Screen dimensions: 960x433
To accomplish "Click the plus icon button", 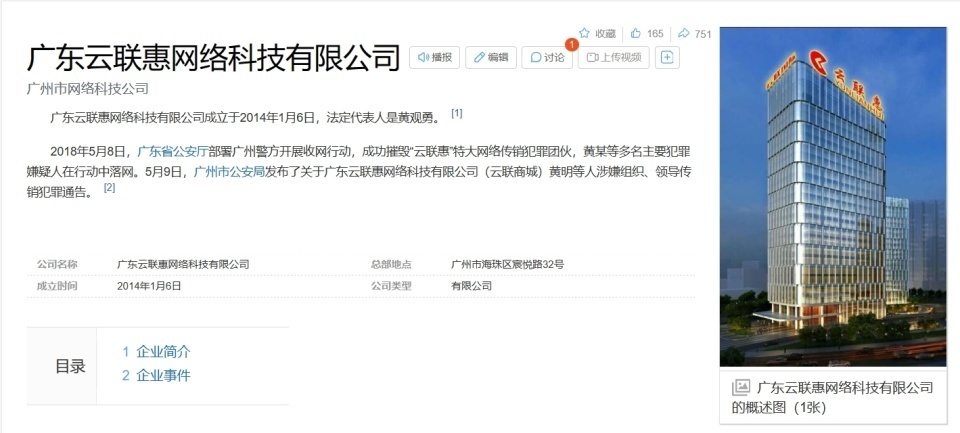I will [x=667, y=57].
